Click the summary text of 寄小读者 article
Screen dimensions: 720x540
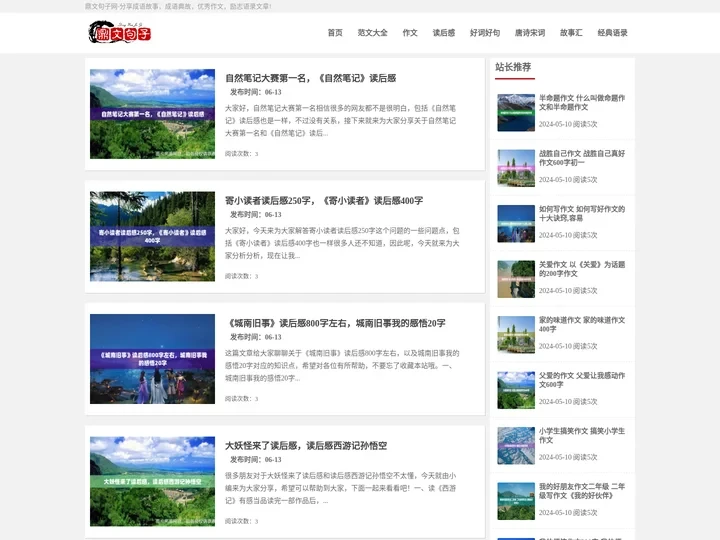coord(343,243)
